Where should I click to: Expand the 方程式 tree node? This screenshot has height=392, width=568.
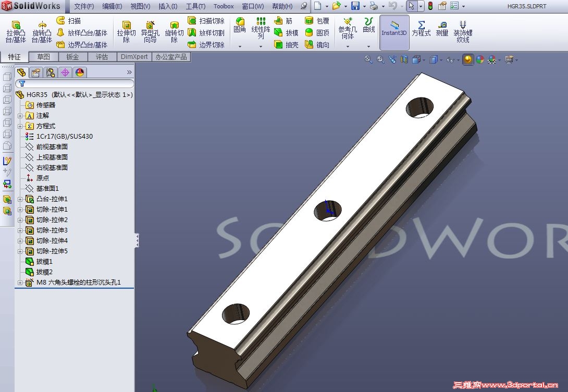(20, 127)
